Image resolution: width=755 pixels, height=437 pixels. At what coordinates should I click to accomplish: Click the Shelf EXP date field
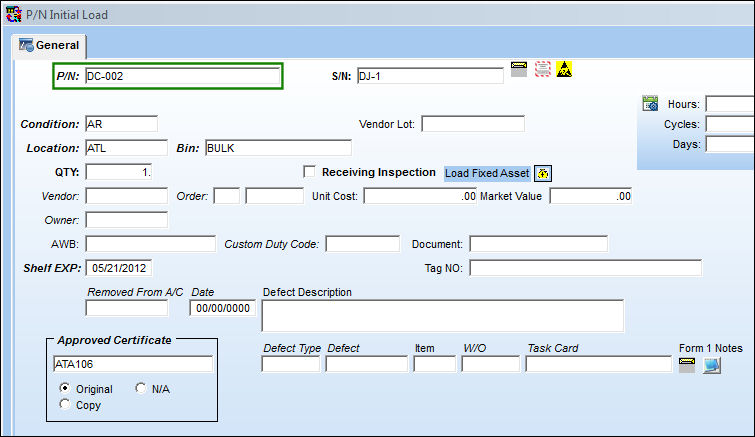pos(118,268)
